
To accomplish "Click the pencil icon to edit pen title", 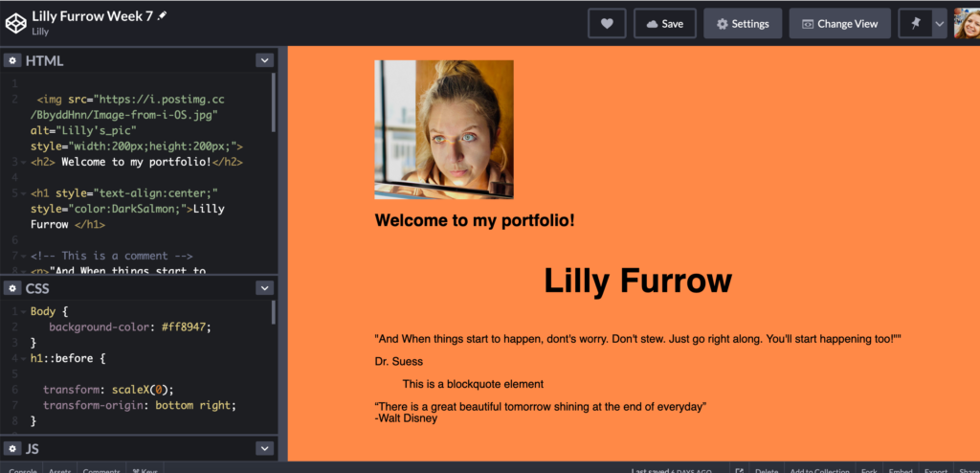I will [162, 16].
